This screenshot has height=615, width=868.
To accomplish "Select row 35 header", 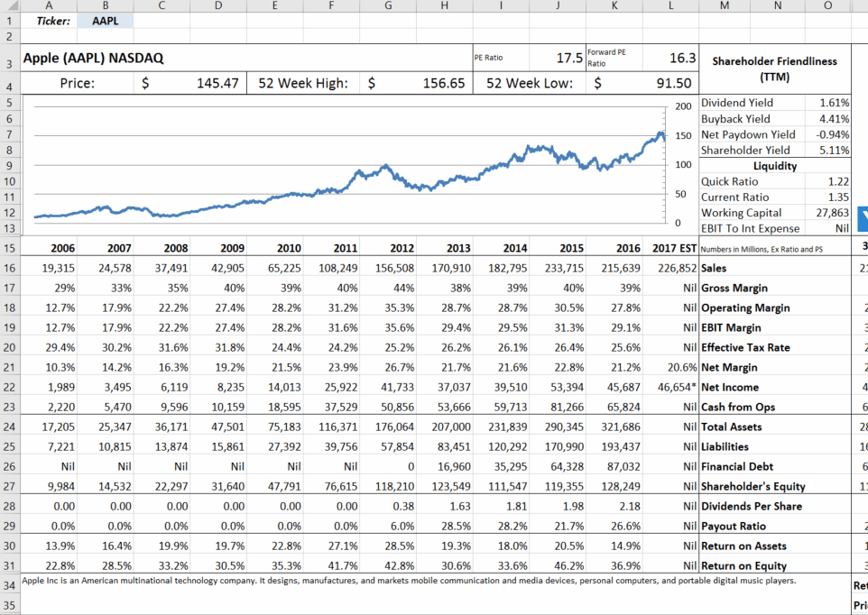I will 10,605.
